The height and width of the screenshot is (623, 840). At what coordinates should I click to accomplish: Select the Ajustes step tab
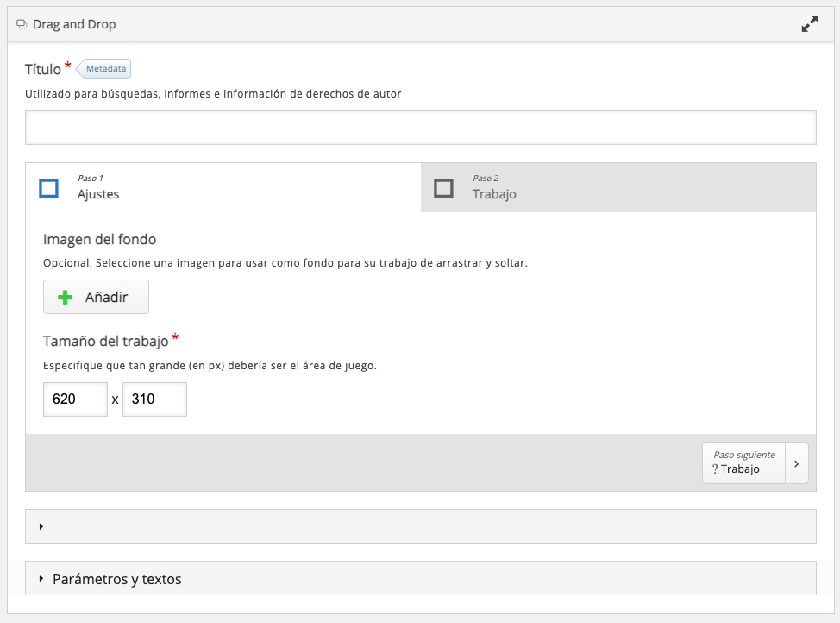[x=223, y=187]
